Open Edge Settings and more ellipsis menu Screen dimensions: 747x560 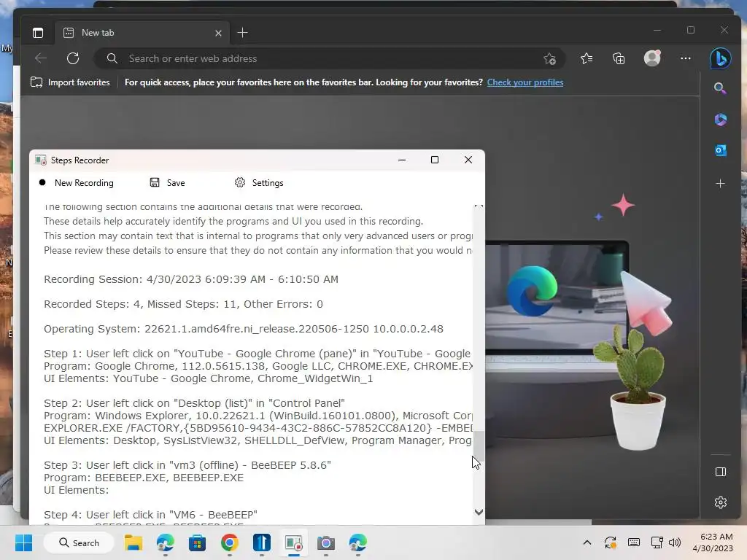[686, 58]
